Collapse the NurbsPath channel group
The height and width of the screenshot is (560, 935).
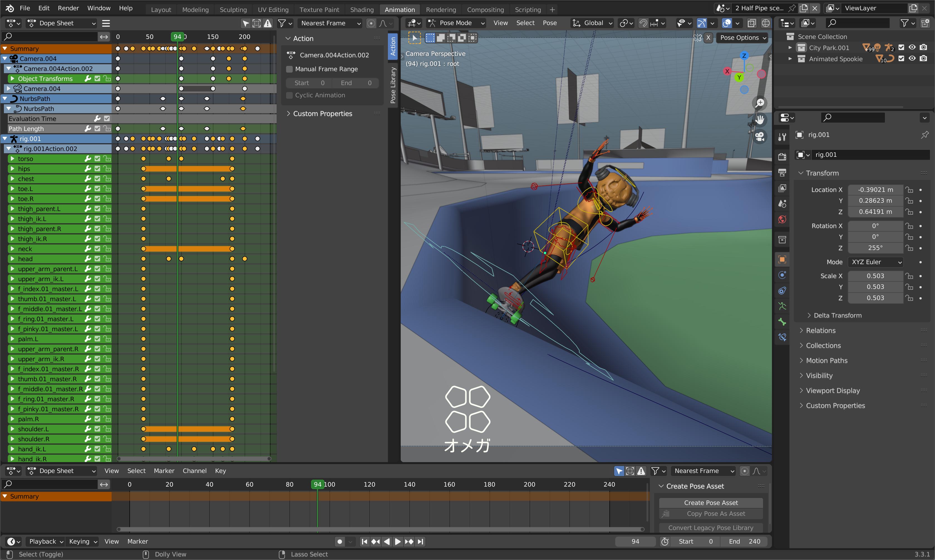[5, 98]
